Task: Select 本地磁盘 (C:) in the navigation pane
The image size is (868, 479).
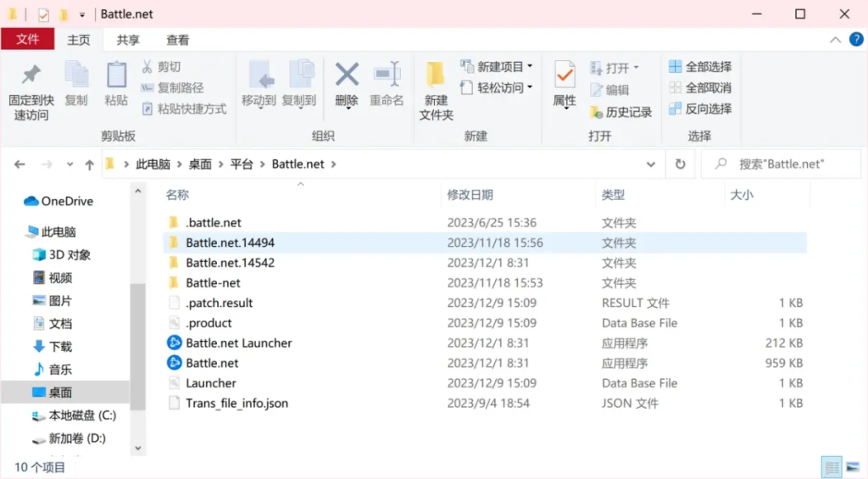Action: tap(74, 415)
